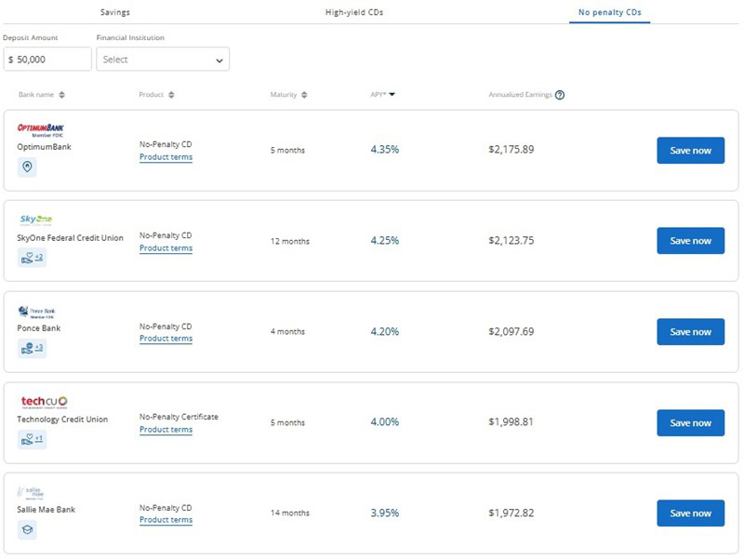This screenshot has width=744, height=560.
Task: Click Ponce Bank features badge icon
Action: click(x=32, y=348)
